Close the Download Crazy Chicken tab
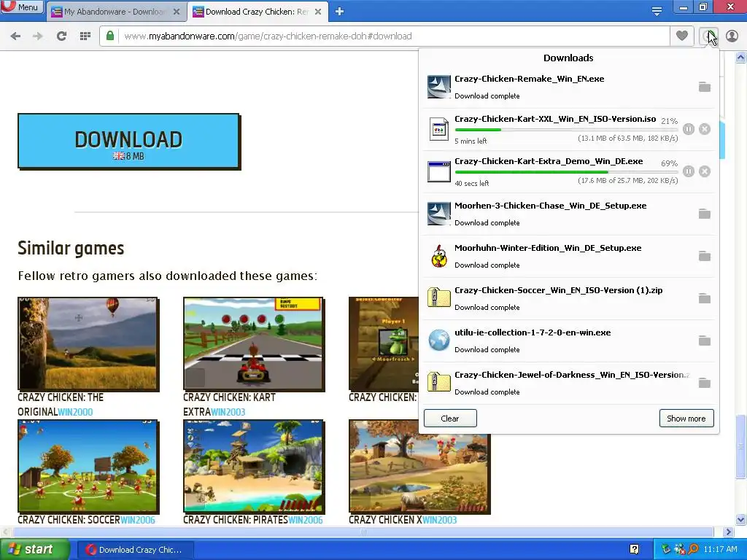The height and width of the screenshot is (560, 747). click(x=318, y=12)
